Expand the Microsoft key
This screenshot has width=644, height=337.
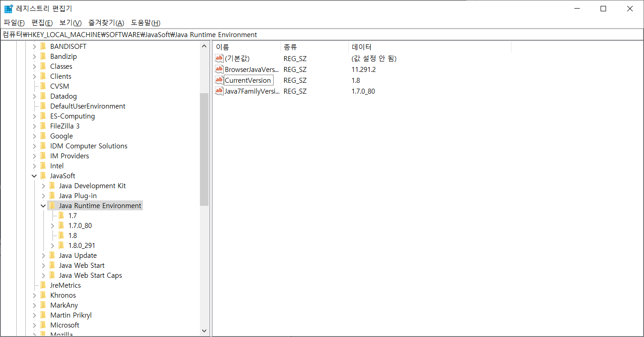pyautogui.click(x=34, y=325)
